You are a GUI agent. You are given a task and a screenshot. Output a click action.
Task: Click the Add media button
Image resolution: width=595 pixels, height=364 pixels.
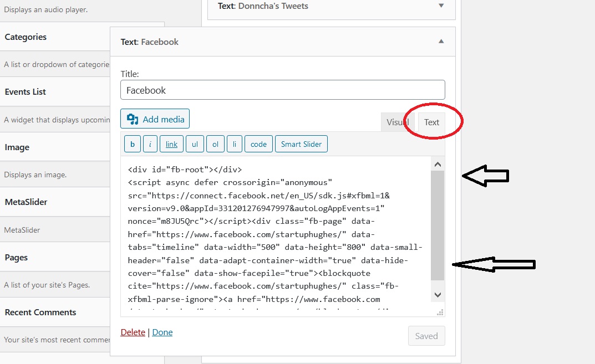pyautogui.click(x=155, y=119)
